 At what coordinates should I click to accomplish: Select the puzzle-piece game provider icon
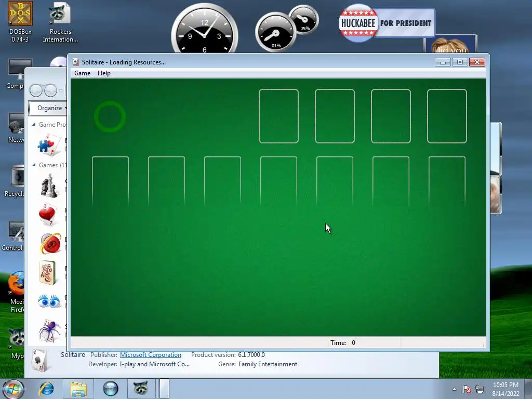pyautogui.click(x=49, y=144)
